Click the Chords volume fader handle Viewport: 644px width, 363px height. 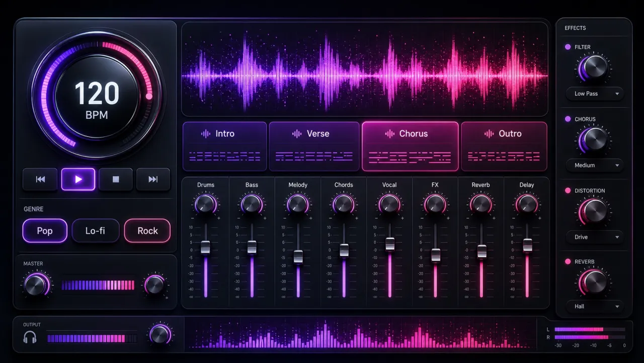(344, 250)
